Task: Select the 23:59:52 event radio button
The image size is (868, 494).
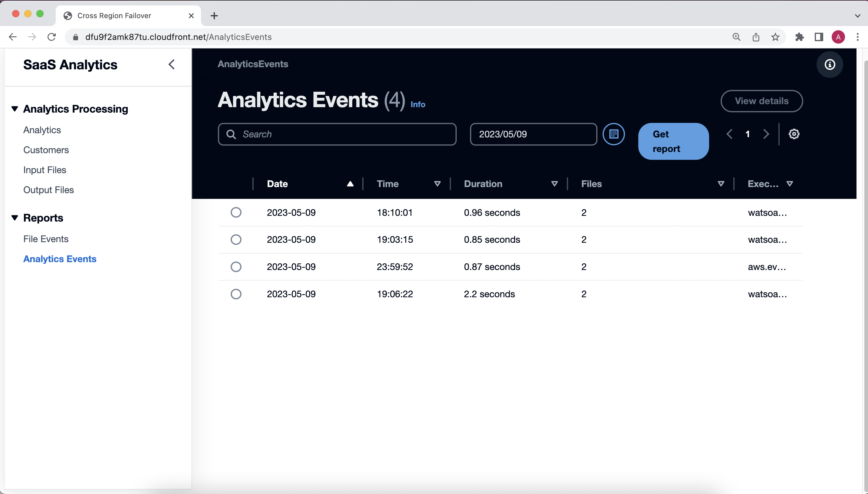Action: 236,267
